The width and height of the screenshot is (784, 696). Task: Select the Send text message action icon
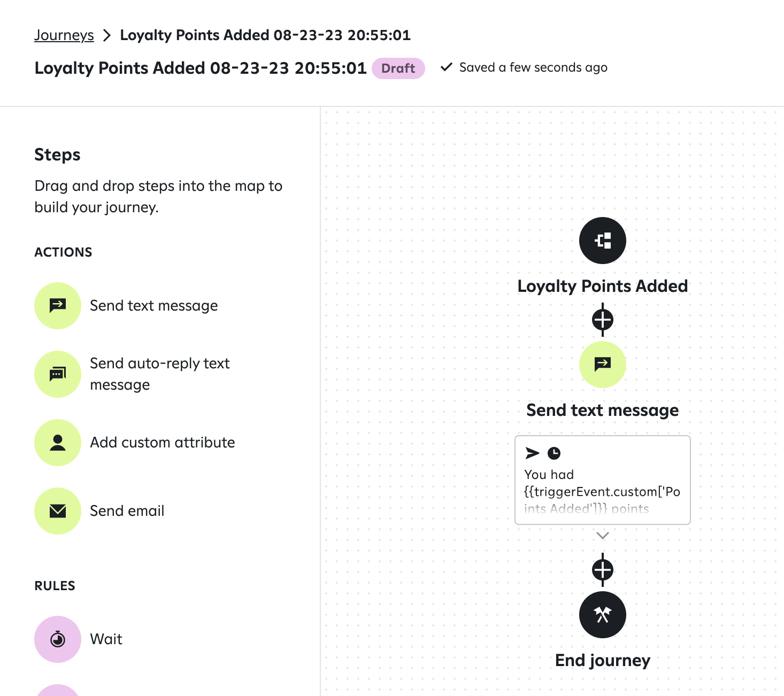[58, 306]
